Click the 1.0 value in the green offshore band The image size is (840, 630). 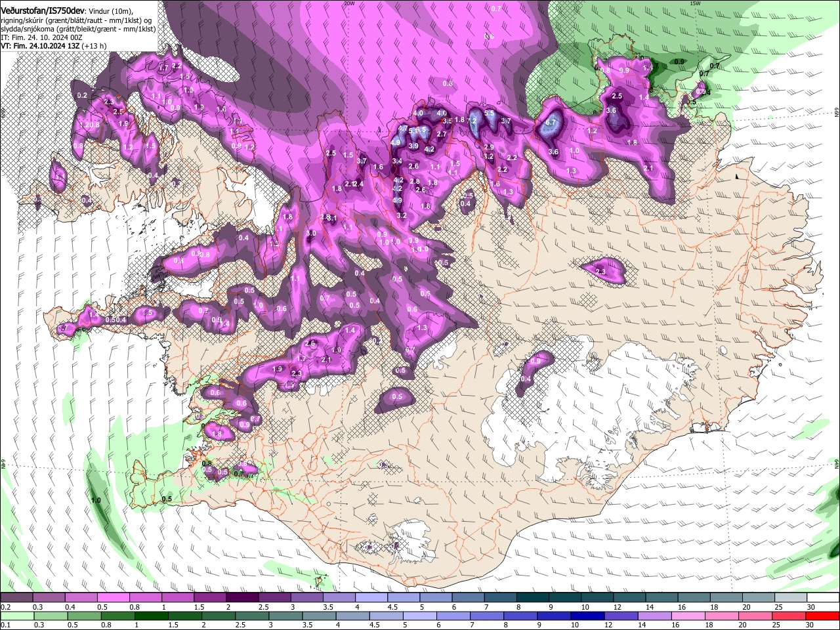tap(96, 501)
